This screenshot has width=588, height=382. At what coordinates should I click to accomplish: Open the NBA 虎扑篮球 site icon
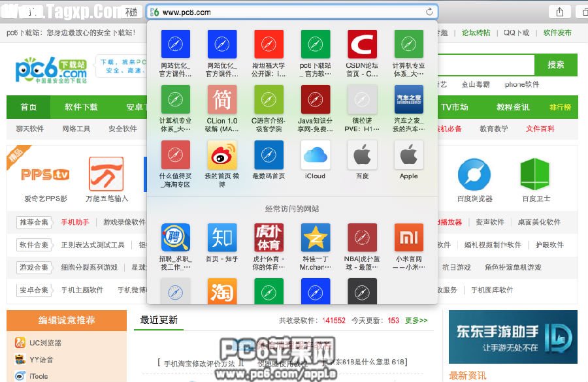coord(362,237)
